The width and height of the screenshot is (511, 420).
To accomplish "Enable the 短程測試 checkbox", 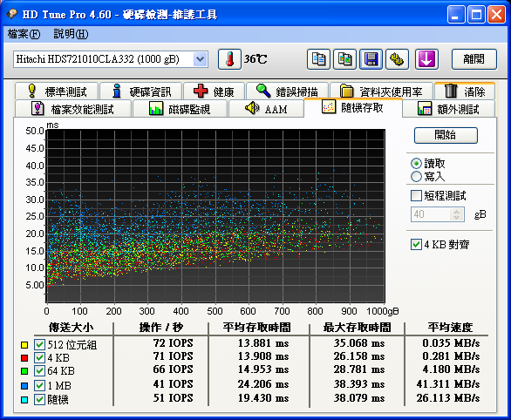I will click(x=416, y=196).
